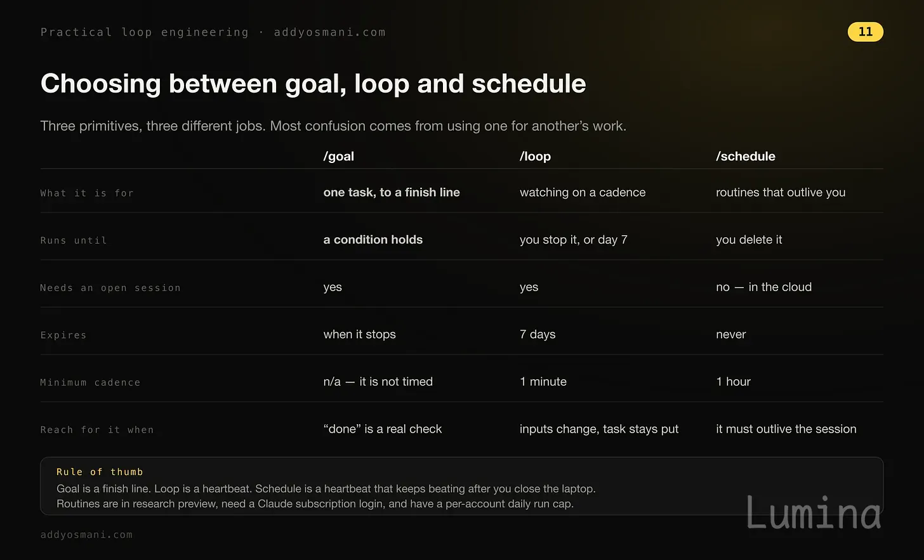The image size is (924, 560).
Task: Click the "no — in the cloud" cell
Action: (764, 287)
